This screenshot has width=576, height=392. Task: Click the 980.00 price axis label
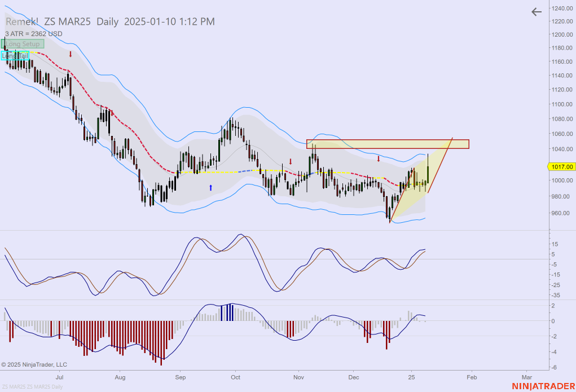[x=562, y=196]
